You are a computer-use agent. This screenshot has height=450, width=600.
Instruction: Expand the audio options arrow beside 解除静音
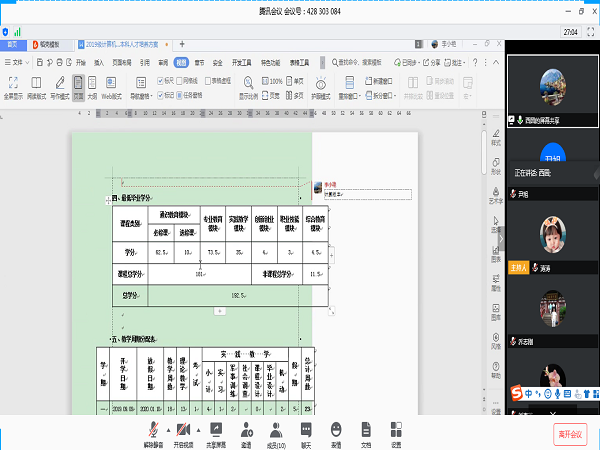[167, 428]
